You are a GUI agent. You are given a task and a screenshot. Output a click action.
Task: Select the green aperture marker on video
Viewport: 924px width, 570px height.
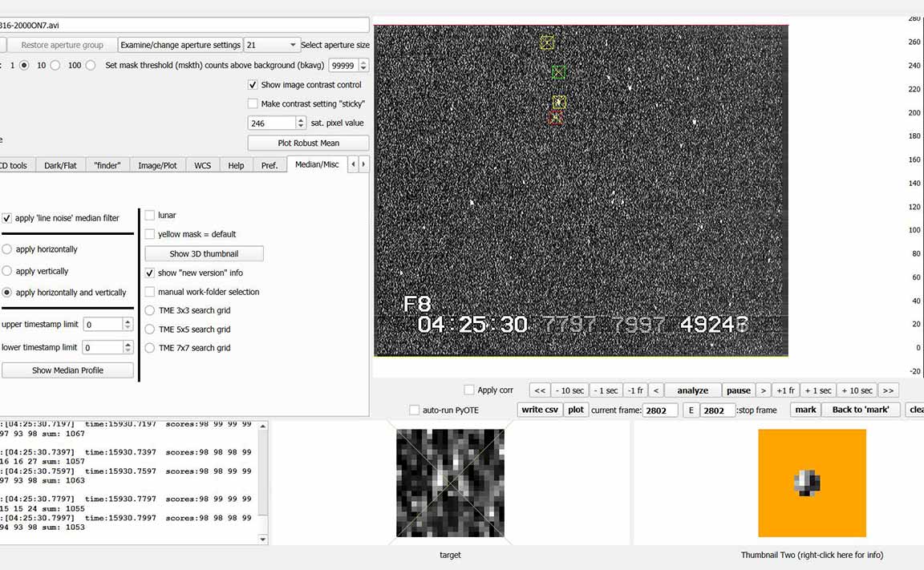tap(558, 72)
